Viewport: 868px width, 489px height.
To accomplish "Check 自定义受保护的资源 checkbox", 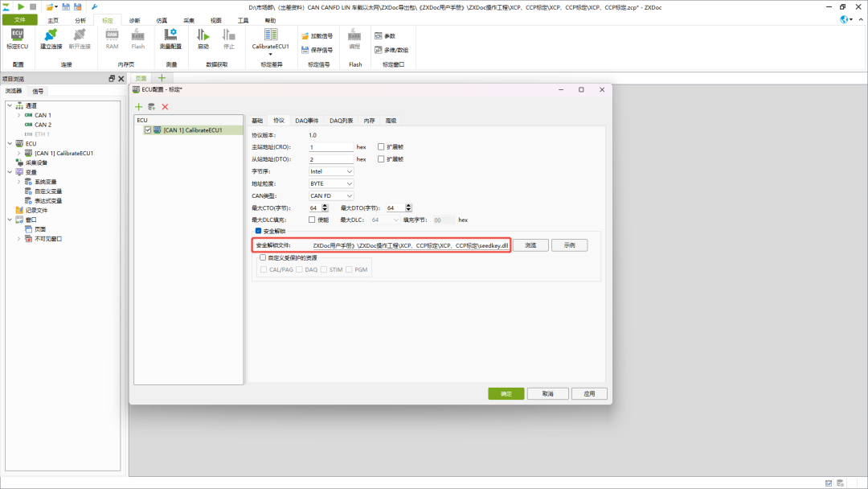I will pos(263,257).
